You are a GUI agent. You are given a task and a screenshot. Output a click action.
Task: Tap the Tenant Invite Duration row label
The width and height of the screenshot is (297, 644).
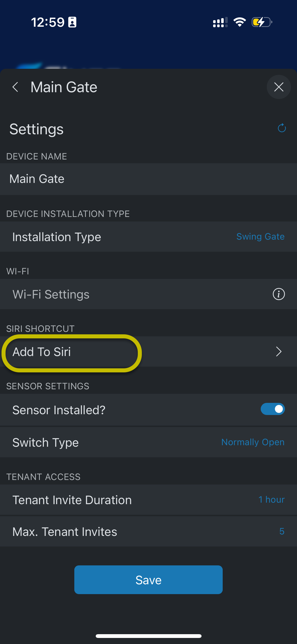click(72, 500)
